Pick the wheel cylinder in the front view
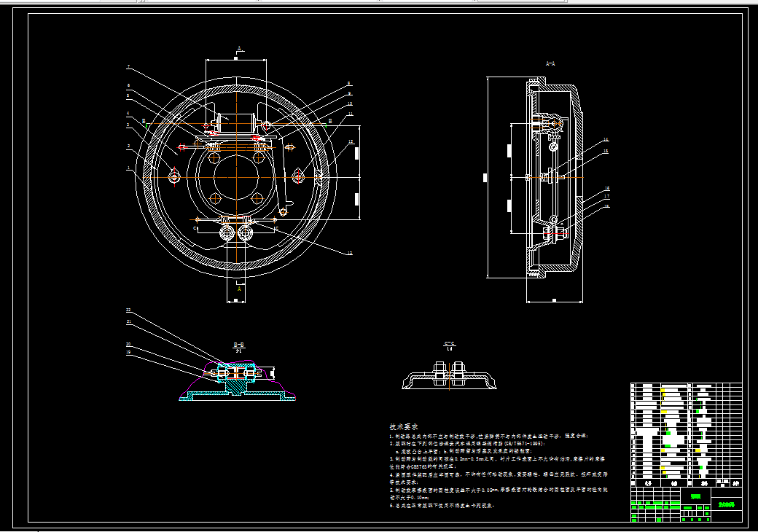Screen dimensions: 758x532 pos(236,124)
